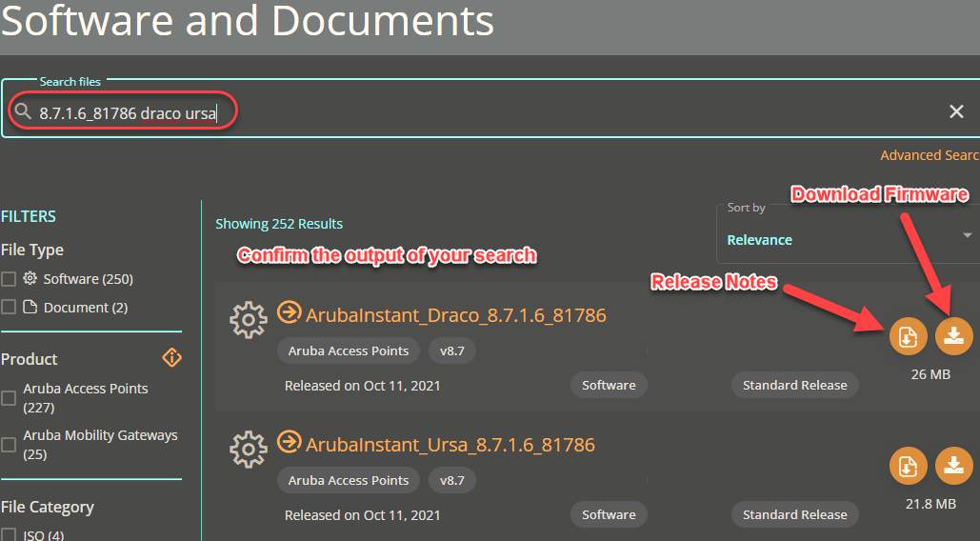Viewport: 980px width, 541px height.
Task: Click Software tag on Draco result
Action: click(609, 386)
